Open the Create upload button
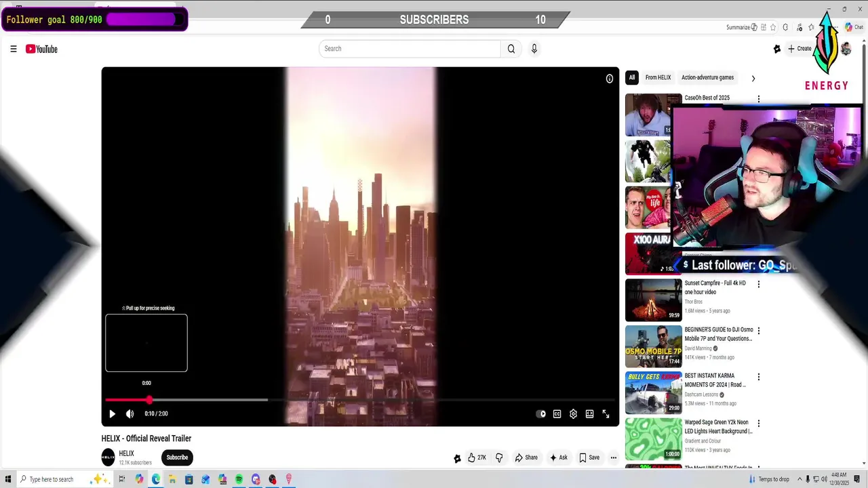This screenshot has height=488, width=868. tap(800, 49)
